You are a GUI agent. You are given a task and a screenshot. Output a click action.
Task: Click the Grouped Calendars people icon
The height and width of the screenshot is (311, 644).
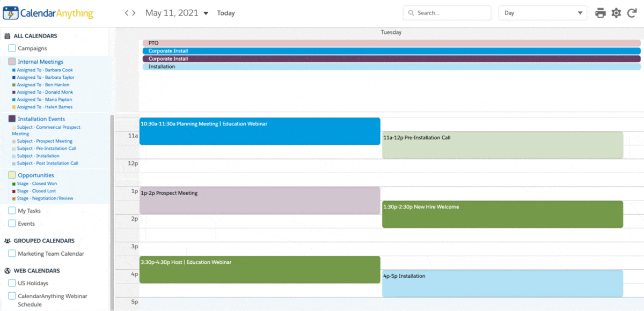click(x=8, y=241)
